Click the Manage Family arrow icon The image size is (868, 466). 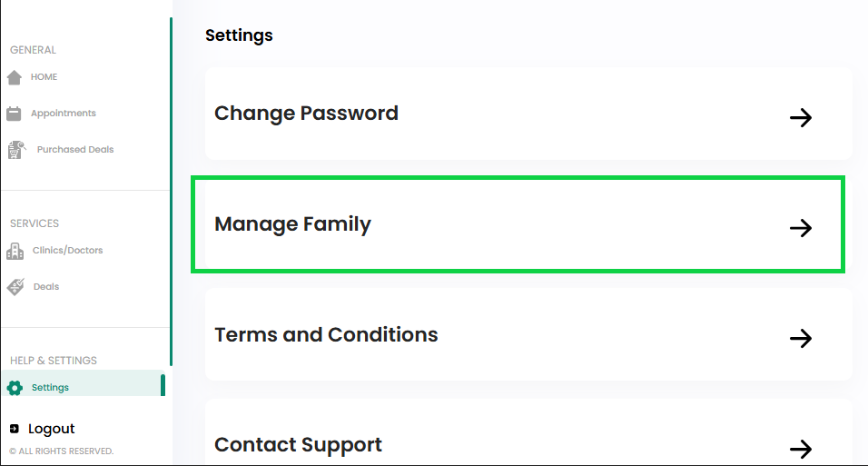pos(801,228)
